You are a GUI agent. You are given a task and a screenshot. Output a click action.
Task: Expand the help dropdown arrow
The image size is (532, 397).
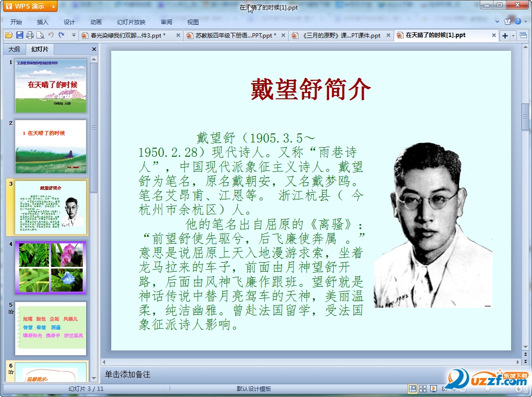526,22
